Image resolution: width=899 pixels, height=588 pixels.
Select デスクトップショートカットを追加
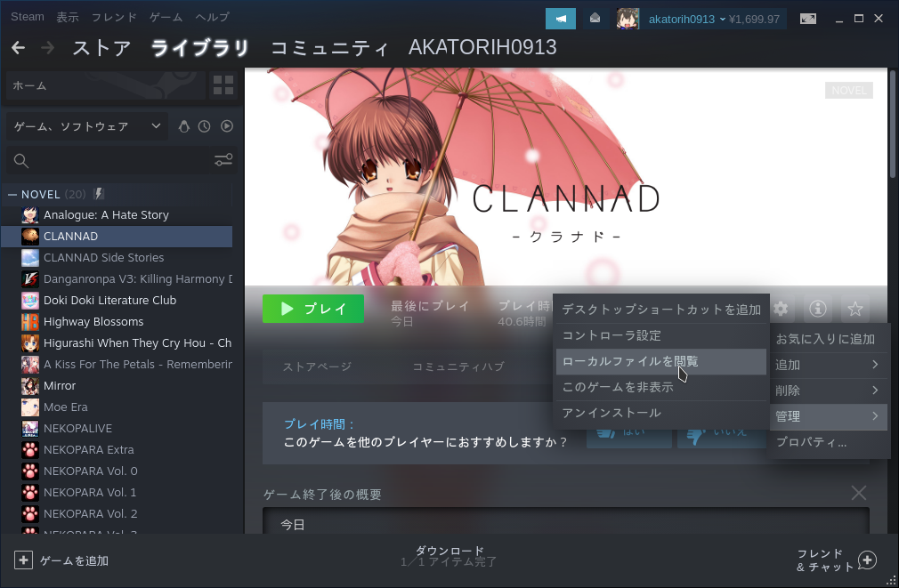[x=661, y=310]
